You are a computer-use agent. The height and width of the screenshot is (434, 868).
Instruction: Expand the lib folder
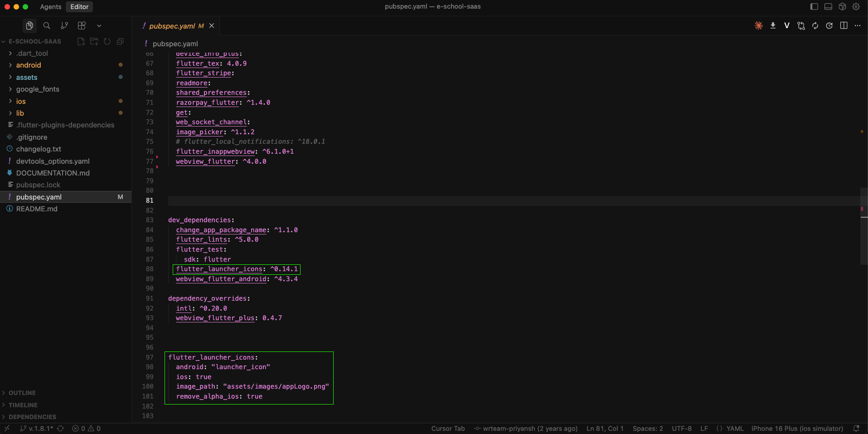click(x=20, y=113)
